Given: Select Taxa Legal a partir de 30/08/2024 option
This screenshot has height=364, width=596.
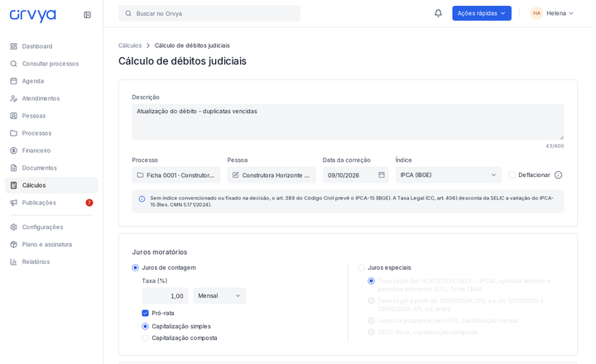Looking at the screenshot, I should [x=371, y=301].
